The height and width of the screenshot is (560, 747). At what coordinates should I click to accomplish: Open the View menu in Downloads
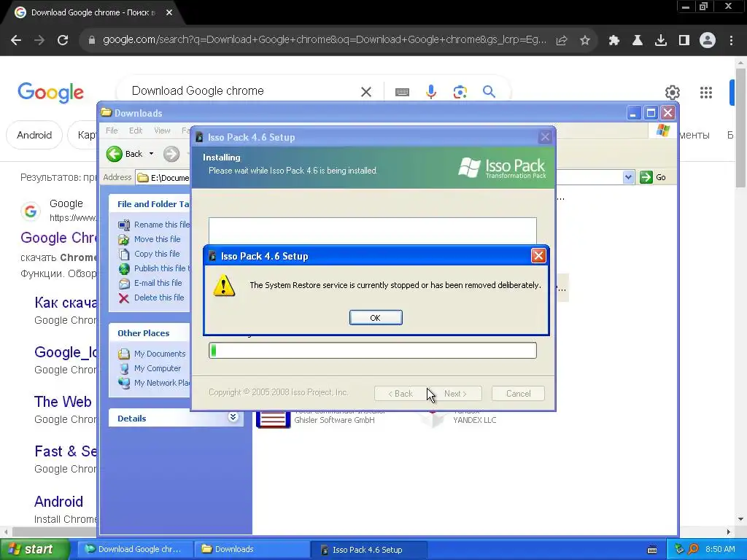point(162,131)
